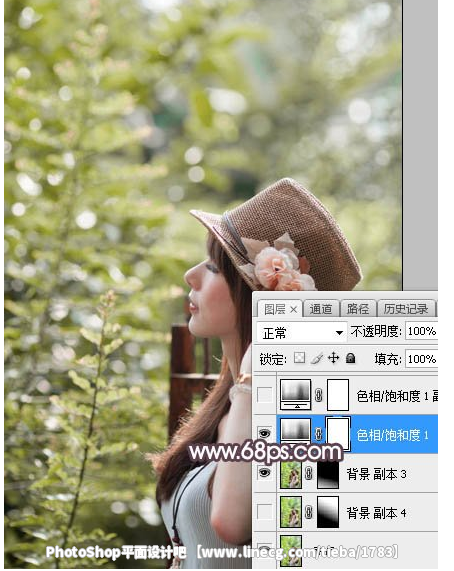Toggle lock all padlock icon

pos(351,358)
